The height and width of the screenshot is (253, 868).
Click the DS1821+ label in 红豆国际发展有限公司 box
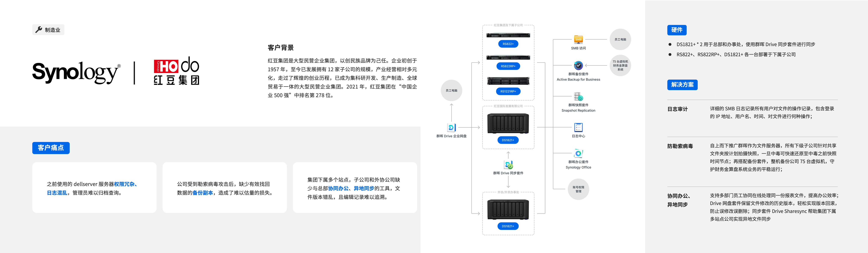pyautogui.click(x=508, y=140)
